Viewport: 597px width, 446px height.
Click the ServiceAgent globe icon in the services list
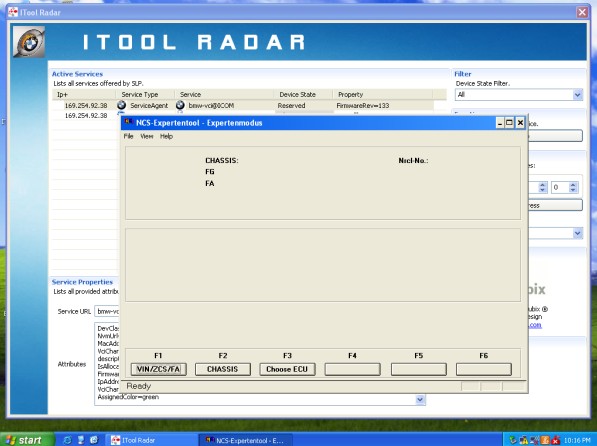[x=121, y=105]
